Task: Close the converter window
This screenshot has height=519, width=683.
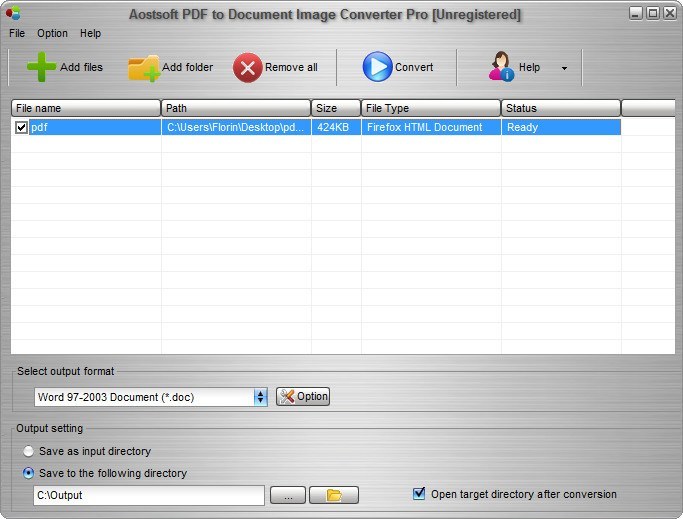Action: point(670,13)
